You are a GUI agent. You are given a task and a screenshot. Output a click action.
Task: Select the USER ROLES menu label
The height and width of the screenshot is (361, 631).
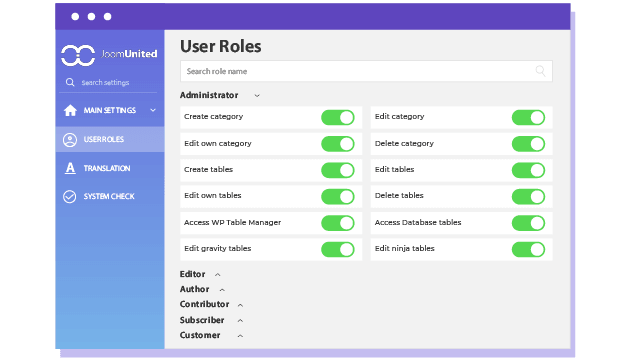click(103, 139)
